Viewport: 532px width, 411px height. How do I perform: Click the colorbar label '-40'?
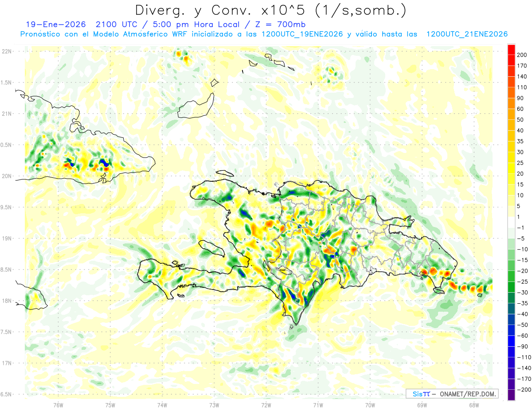(x=523, y=314)
